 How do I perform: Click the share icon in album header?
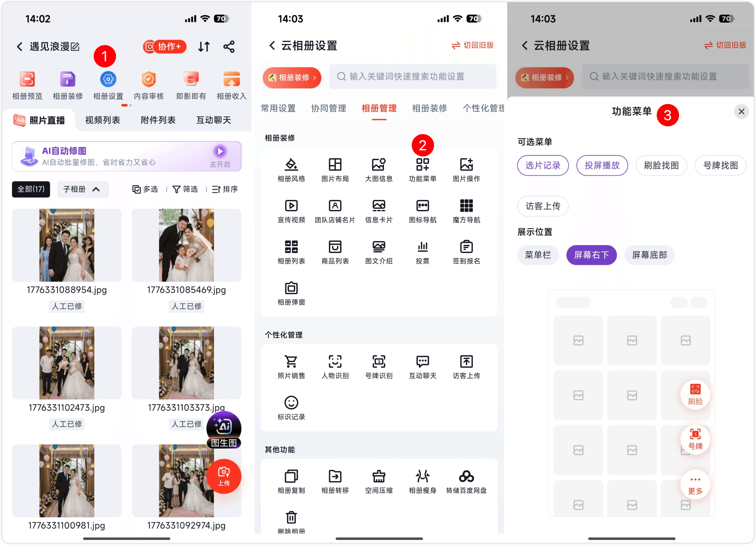pos(229,47)
